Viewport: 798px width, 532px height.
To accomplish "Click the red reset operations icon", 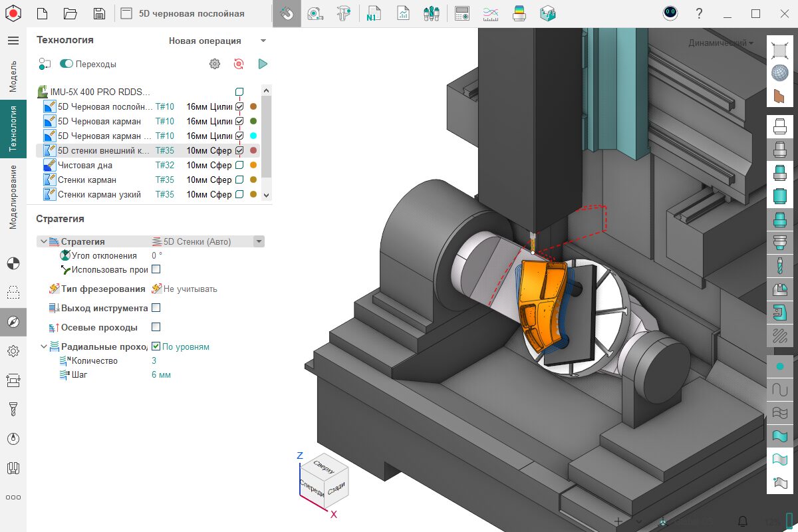I will pyautogui.click(x=239, y=64).
